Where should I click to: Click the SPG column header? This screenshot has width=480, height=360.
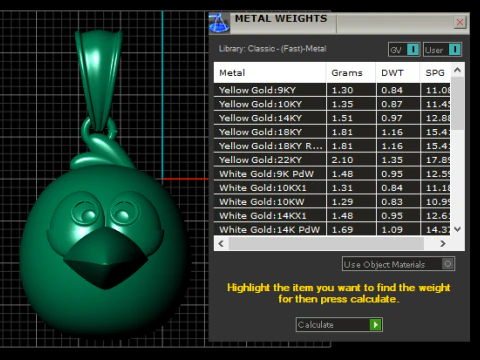point(435,73)
